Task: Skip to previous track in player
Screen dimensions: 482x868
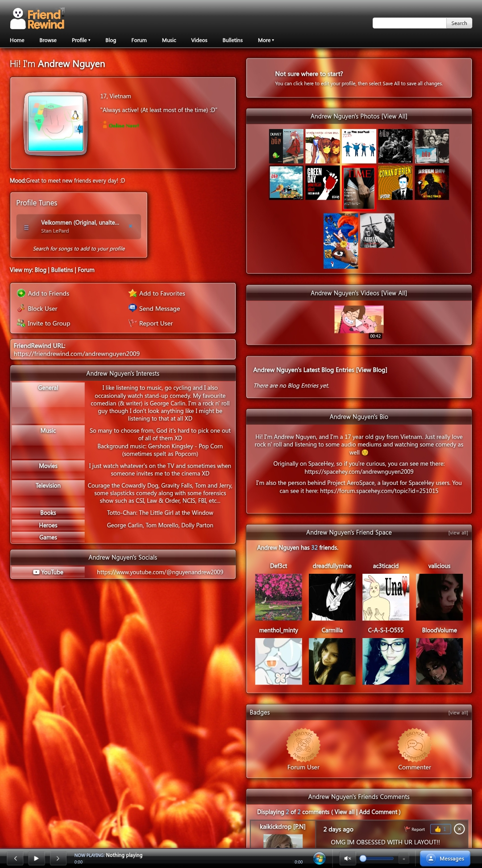Action: click(15, 858)
